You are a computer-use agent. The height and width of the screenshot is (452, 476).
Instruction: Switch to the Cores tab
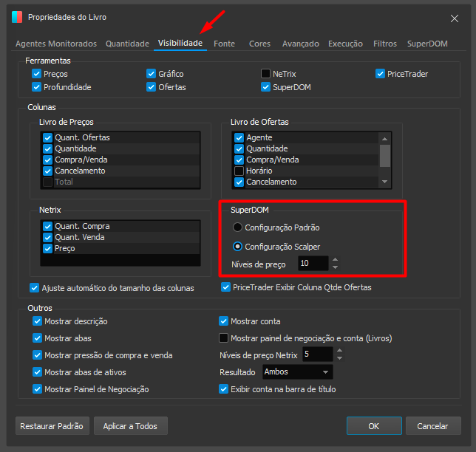[259, 44]
